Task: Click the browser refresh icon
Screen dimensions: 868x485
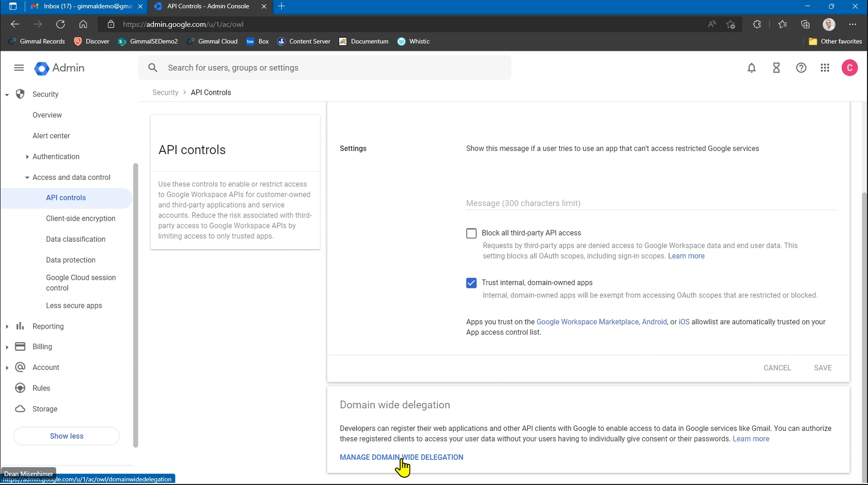Action: click(x=60, y=24)
